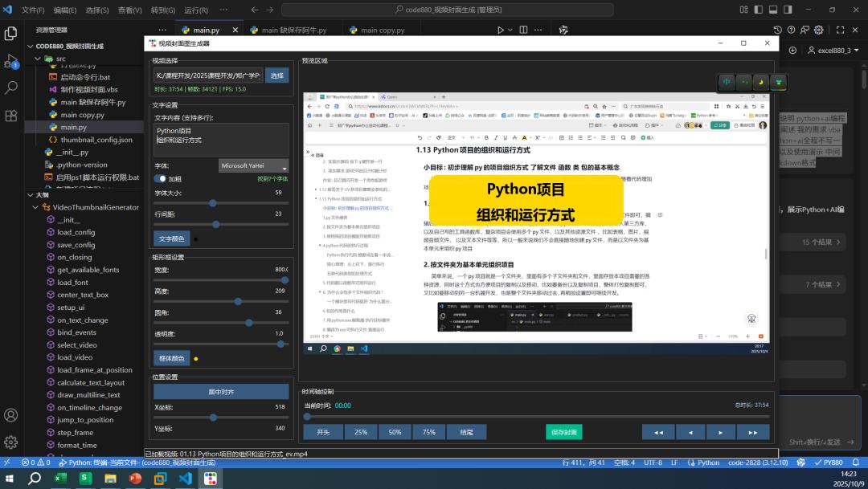Open the VS Code Search view
The height and width of the screenshot is (489, 868).
[11, 88]
